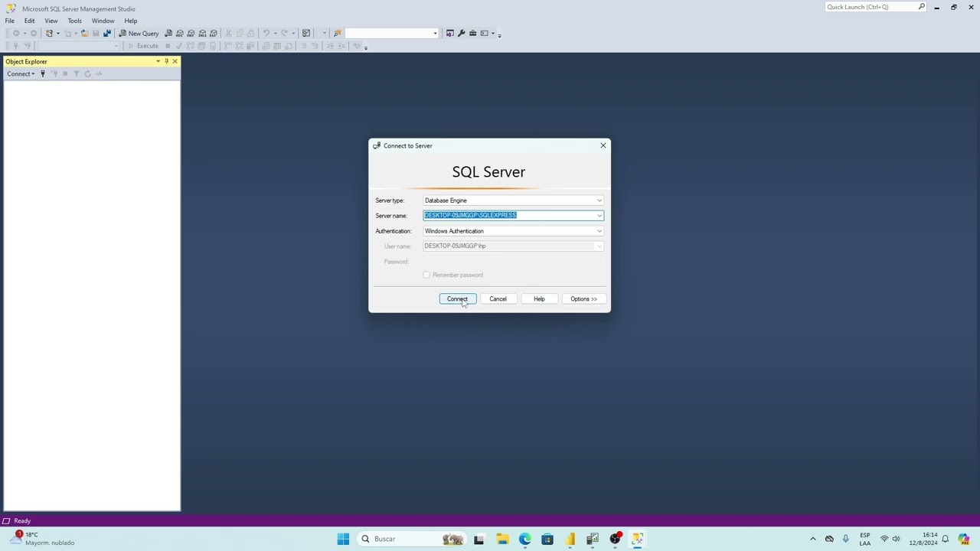980x551 pixels.
Task: Click the Connect button in dialog
Action: (x=458, y=299)
